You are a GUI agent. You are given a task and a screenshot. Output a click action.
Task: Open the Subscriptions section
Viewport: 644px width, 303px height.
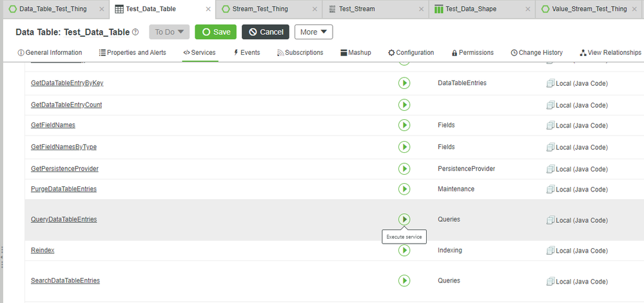pos(300,53)
